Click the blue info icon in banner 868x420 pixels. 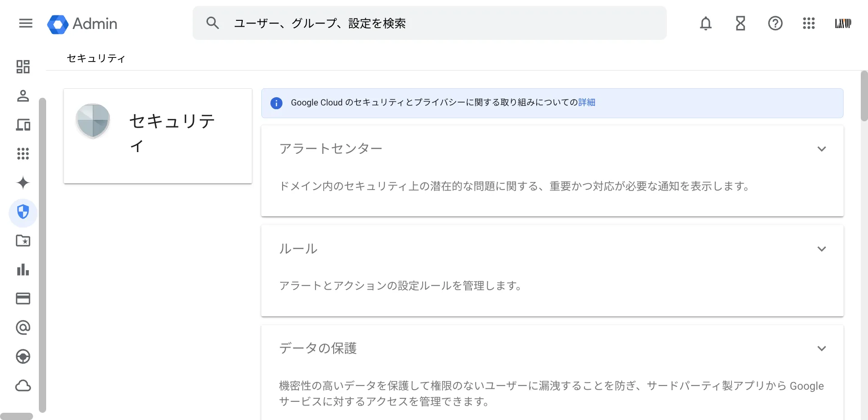[276, 103]
